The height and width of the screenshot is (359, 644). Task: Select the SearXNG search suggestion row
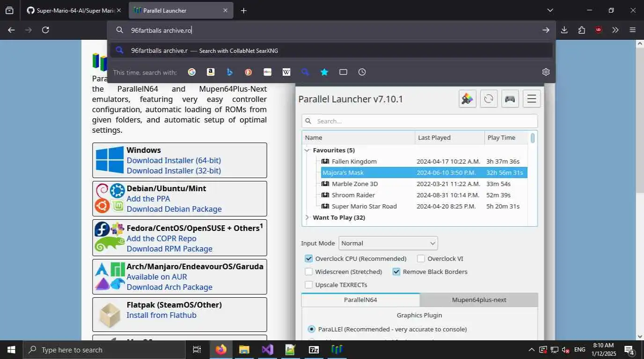331,50
